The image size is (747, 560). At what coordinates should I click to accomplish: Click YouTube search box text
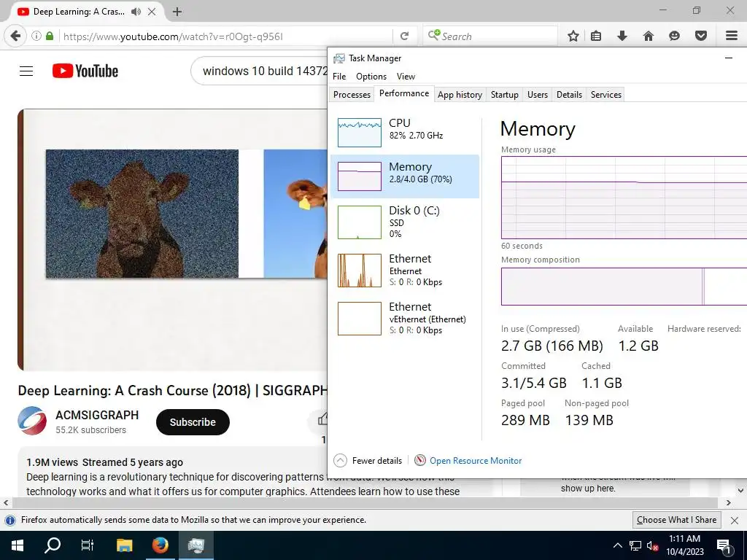264,71
